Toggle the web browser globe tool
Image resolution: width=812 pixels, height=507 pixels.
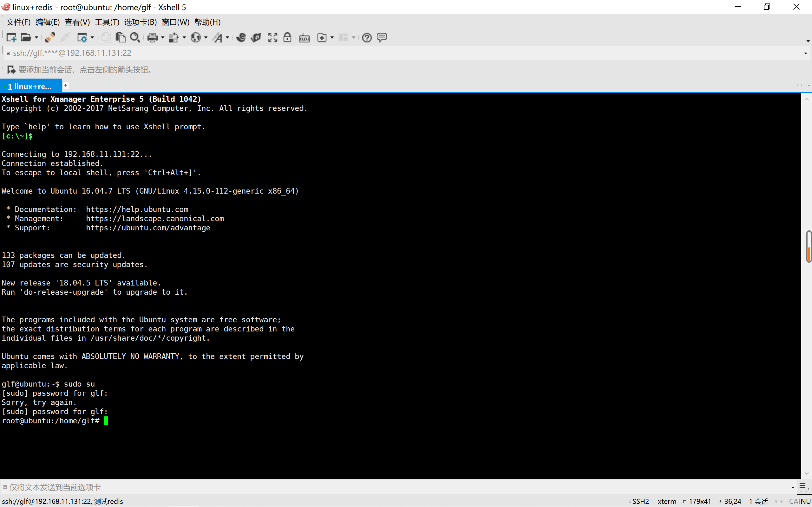coord(196,38)
